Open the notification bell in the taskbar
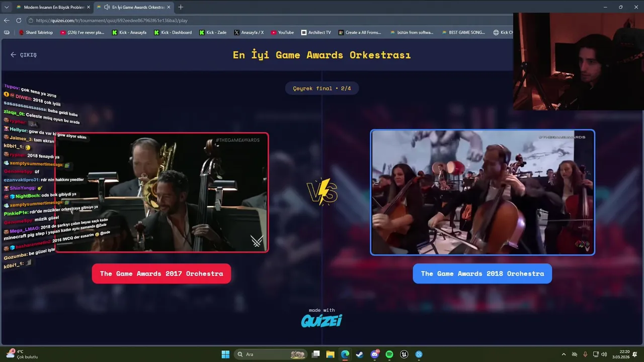 point(635,354)
